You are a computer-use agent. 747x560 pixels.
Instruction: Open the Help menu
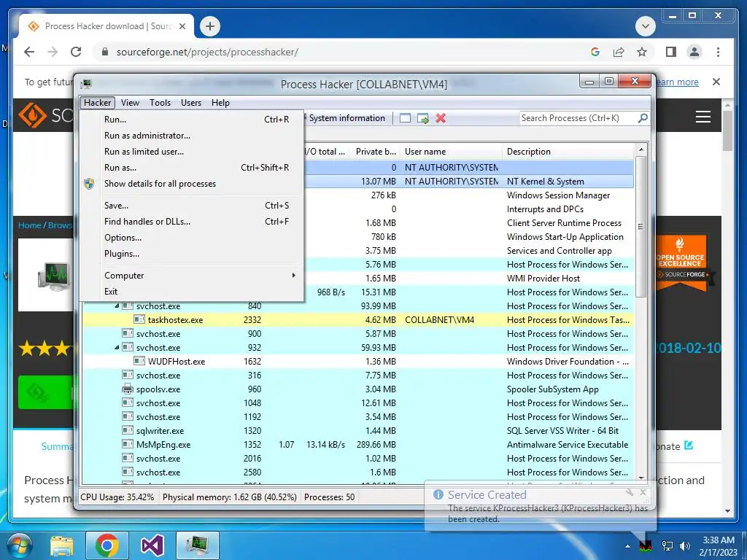(x=220, y=102)
